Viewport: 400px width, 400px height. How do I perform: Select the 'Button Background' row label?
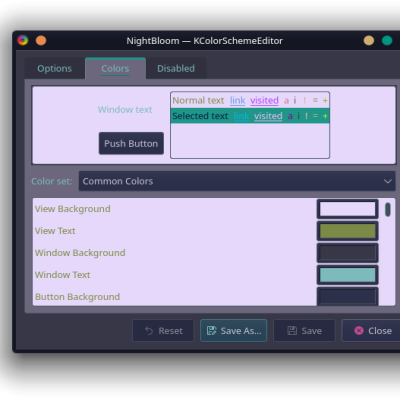[x=78, y=297]
